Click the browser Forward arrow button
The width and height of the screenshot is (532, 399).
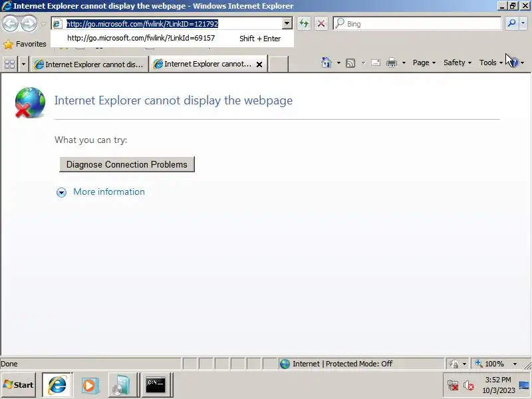[29, 23]
